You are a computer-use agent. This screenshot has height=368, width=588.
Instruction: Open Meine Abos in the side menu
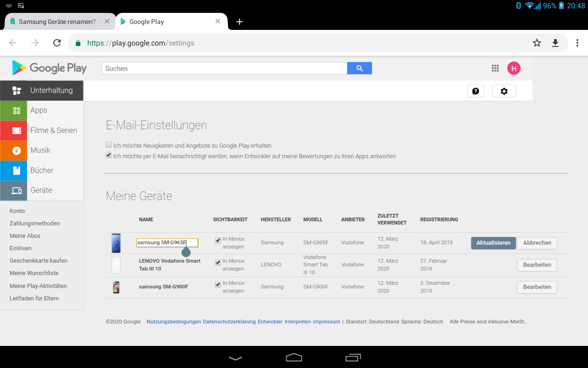[25, 236]
